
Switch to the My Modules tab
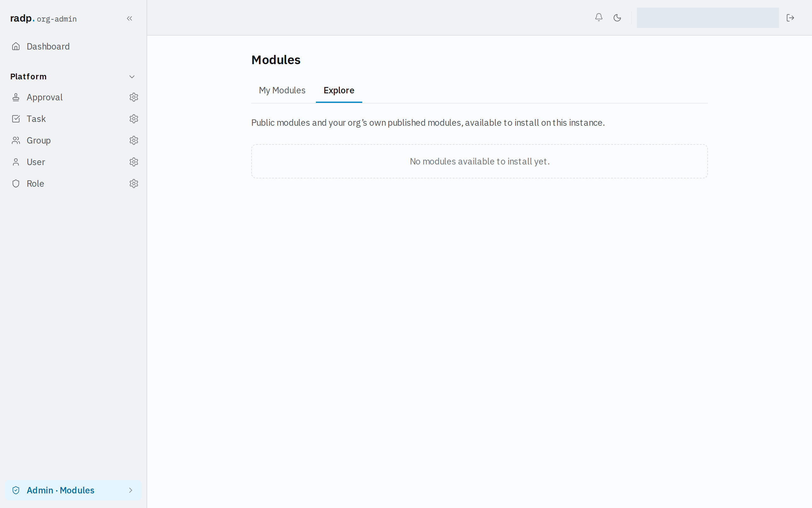282,90
